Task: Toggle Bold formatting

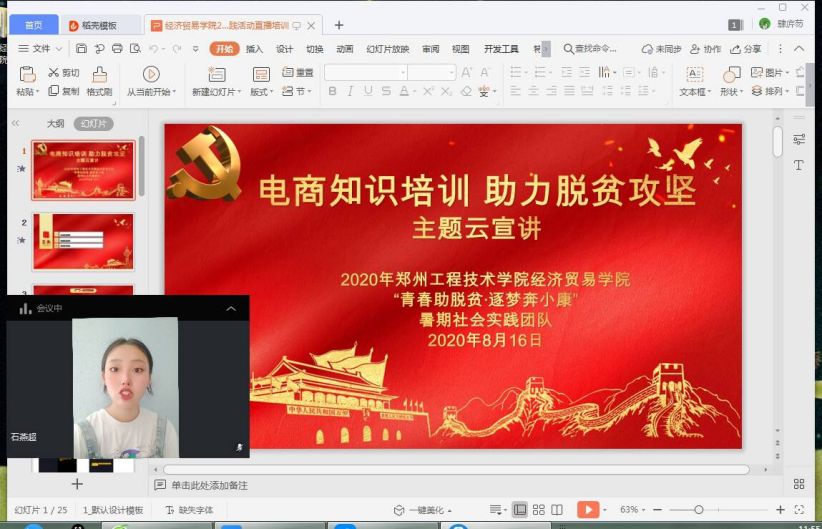Action: [x=332, y=91]
